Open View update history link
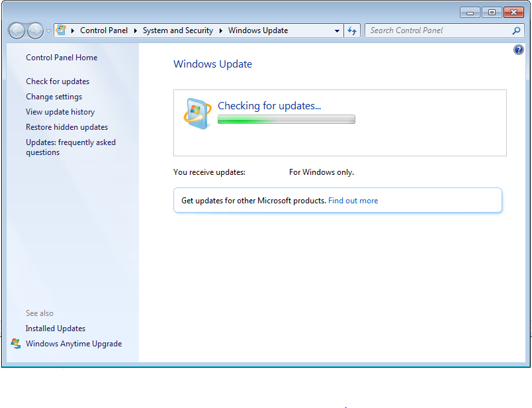Image resolution: width=532 pixels, height=408 pixels. pyautogui.click(x=60, y=112)
